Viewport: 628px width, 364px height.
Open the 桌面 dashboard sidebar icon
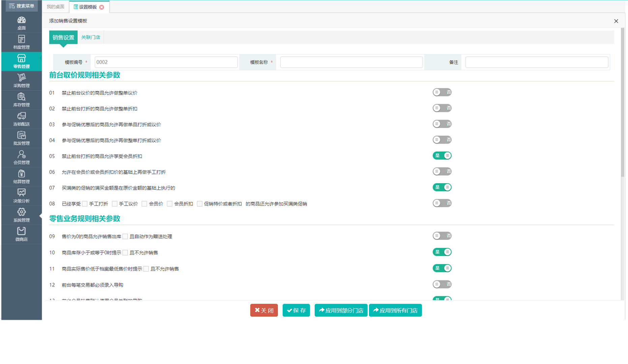21,23
